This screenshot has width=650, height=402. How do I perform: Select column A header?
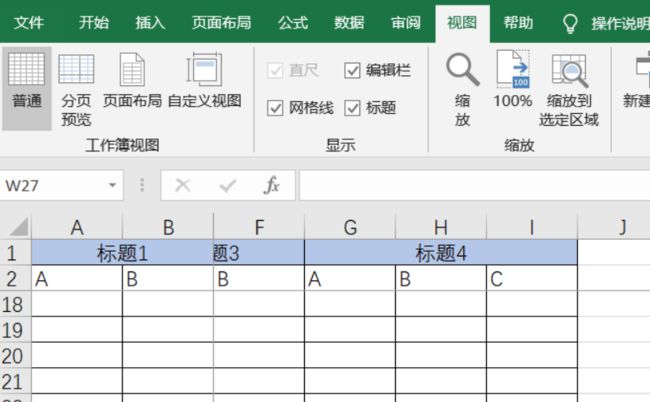click(77, 227)
